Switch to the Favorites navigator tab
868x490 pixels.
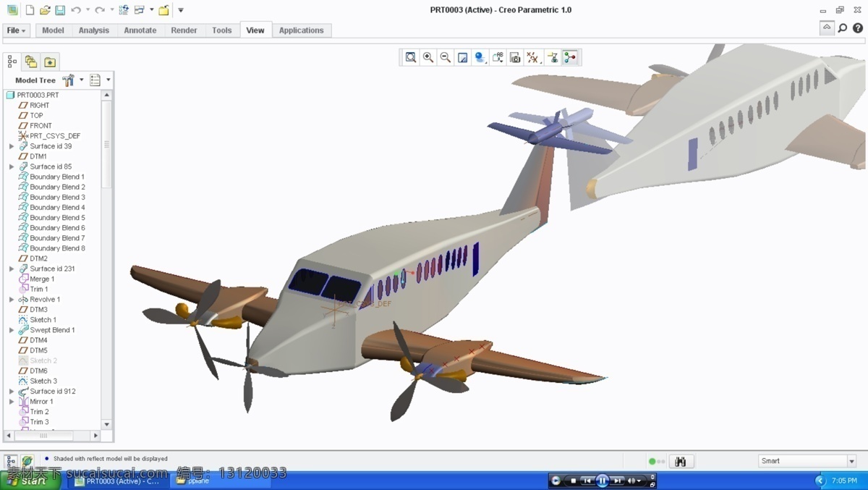pos(50,62)
